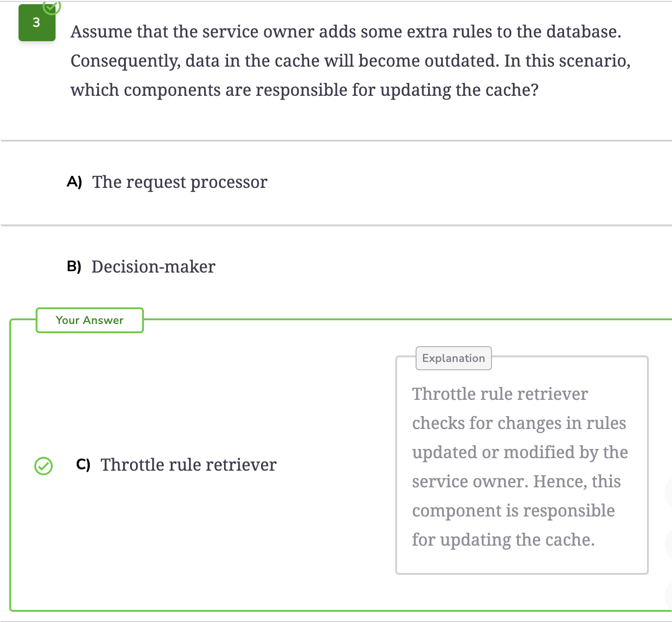The width and height of the screenshot is (672, 622).
Task: Click "for updating the cache." explanation line
Action: click(x=503, y=540)
